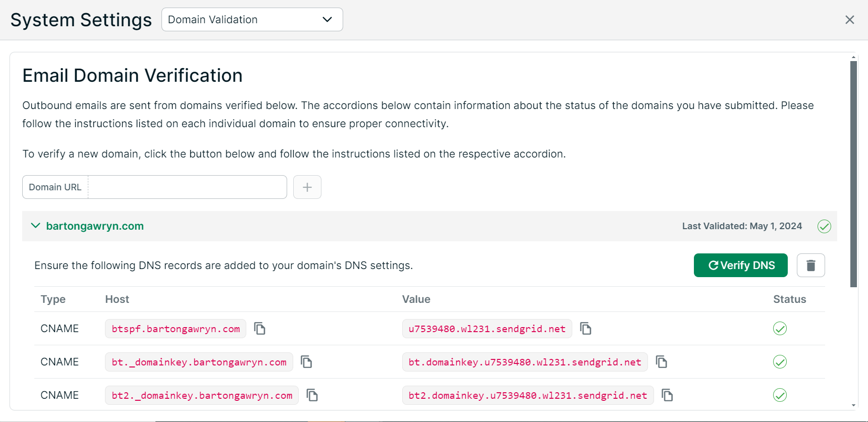
Task: Click the plus icon to add domain
Action: tap(307, 187)
